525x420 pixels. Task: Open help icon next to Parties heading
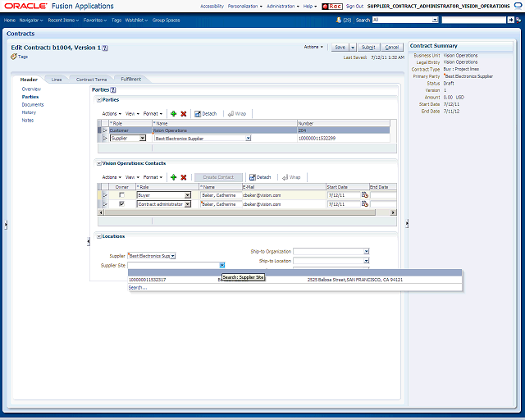tap(113, 89)
